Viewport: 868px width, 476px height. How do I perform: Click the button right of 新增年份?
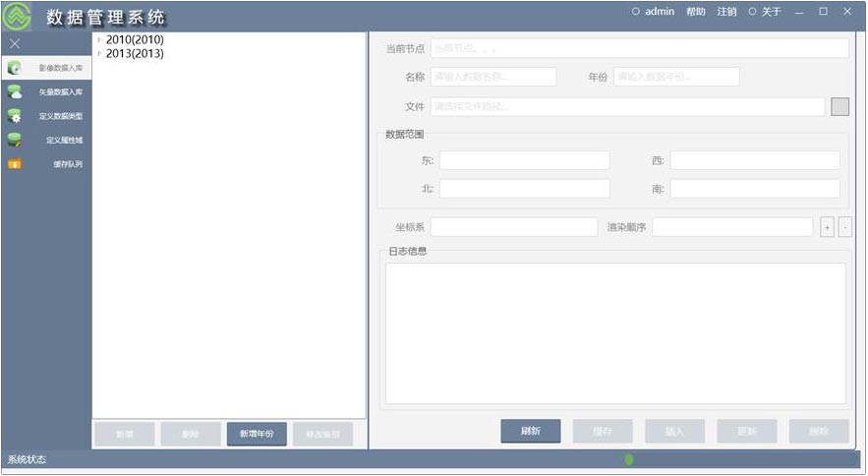tap(323, 434)
